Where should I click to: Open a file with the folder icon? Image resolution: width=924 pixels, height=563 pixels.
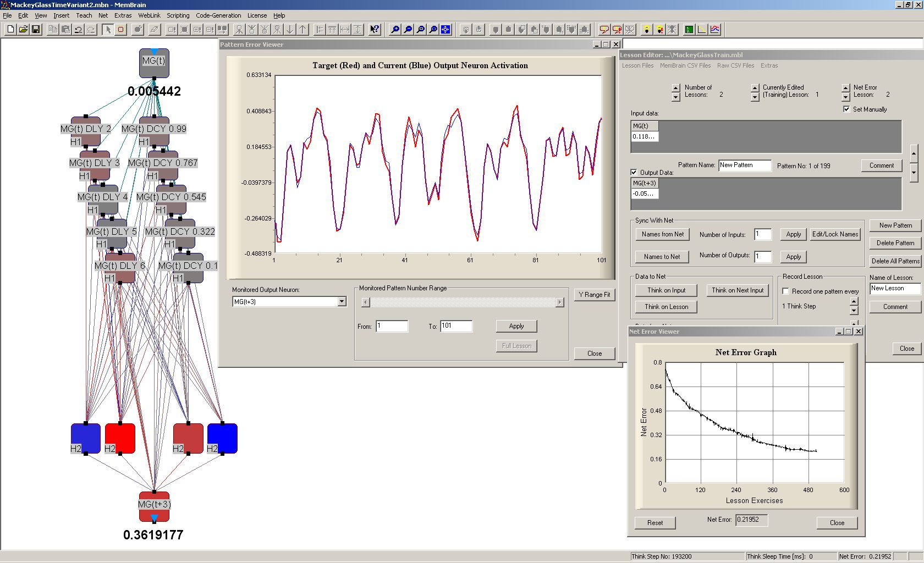tap(23, 30)
